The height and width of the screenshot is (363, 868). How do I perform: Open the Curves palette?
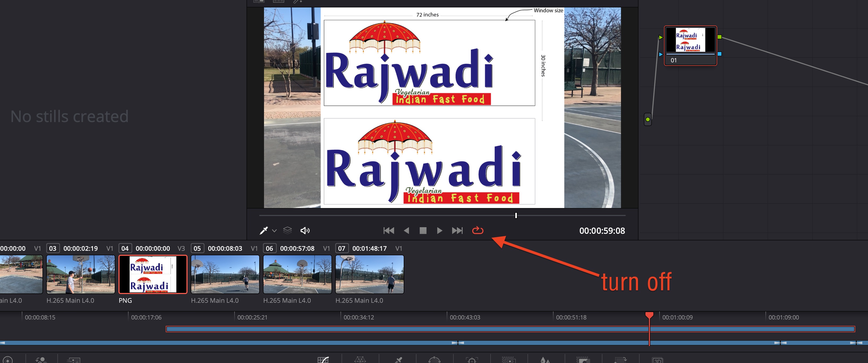click(x=323, y=360)
